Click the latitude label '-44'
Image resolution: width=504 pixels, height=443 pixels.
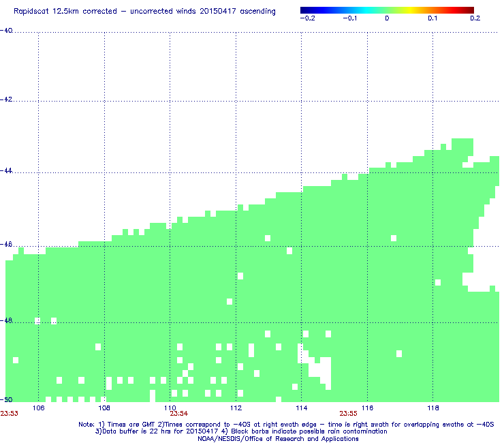(6, 171)
